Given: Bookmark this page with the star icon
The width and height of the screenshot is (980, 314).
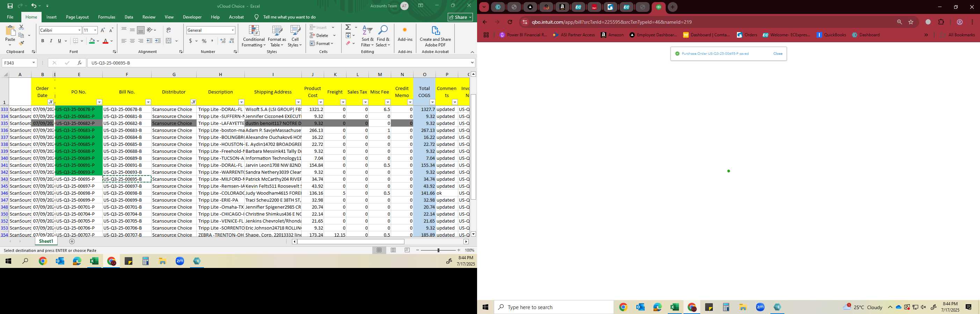Looking at the screenshot, I should click(911, 22).
